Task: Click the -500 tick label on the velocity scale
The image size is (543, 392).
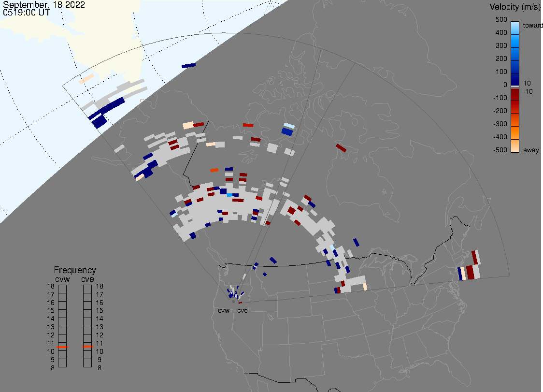Action: [500, 150]
